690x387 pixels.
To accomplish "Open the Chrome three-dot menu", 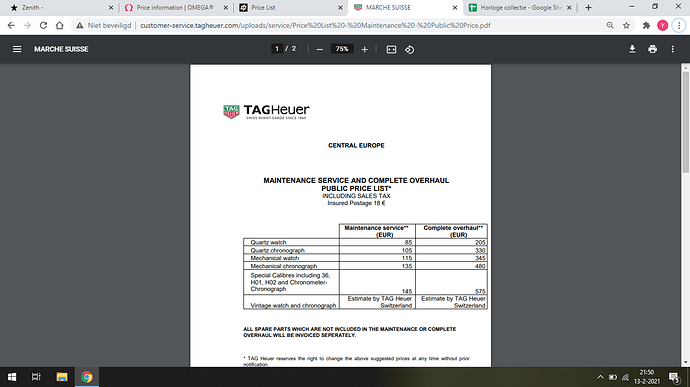I will 679,26.
